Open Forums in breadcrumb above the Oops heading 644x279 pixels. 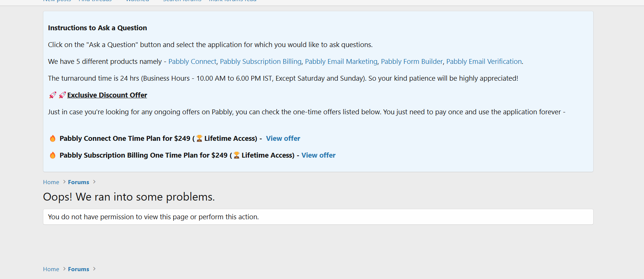78,182
